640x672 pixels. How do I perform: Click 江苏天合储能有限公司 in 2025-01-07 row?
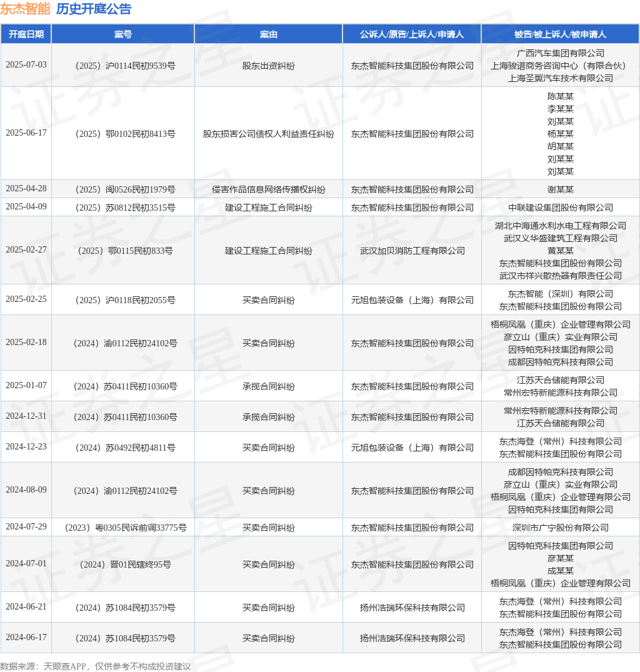pyautogui.click(x=561, y=380)
